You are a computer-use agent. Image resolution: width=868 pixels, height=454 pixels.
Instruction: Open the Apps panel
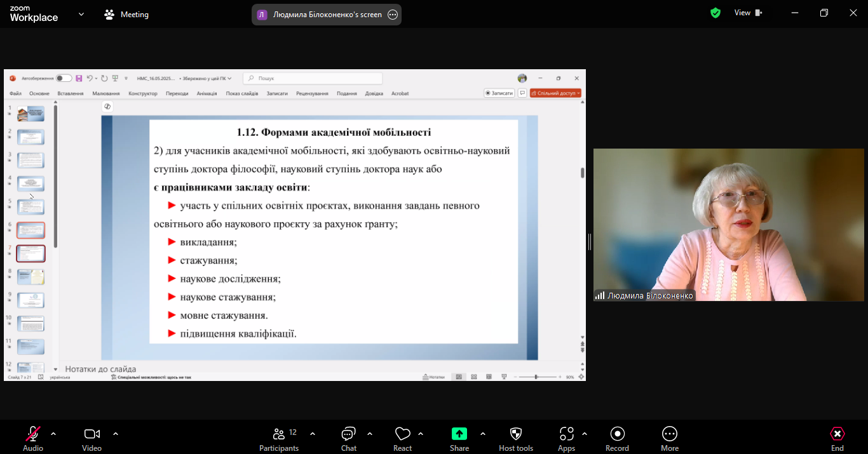pyautogui.click(x=566, y=437)
